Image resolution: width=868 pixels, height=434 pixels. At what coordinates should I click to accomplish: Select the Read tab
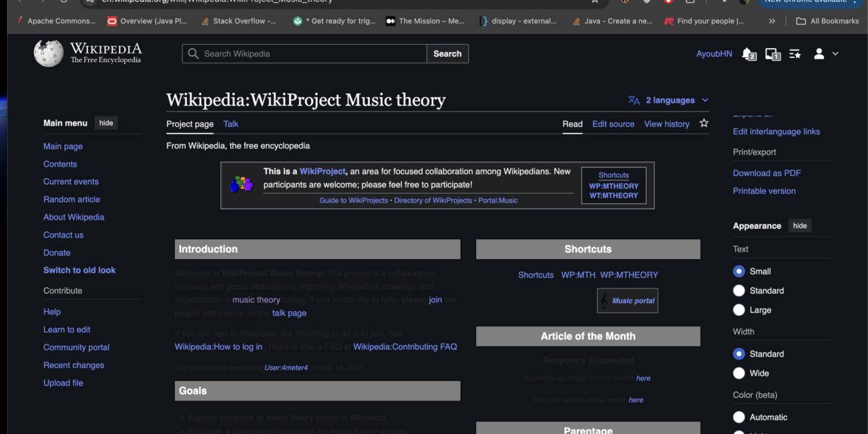[572, 124]
